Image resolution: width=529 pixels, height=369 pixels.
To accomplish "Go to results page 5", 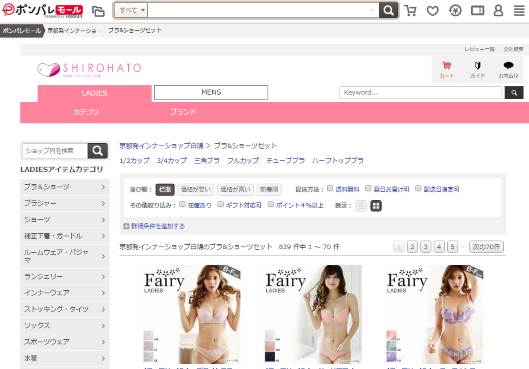I will [452, 247].
